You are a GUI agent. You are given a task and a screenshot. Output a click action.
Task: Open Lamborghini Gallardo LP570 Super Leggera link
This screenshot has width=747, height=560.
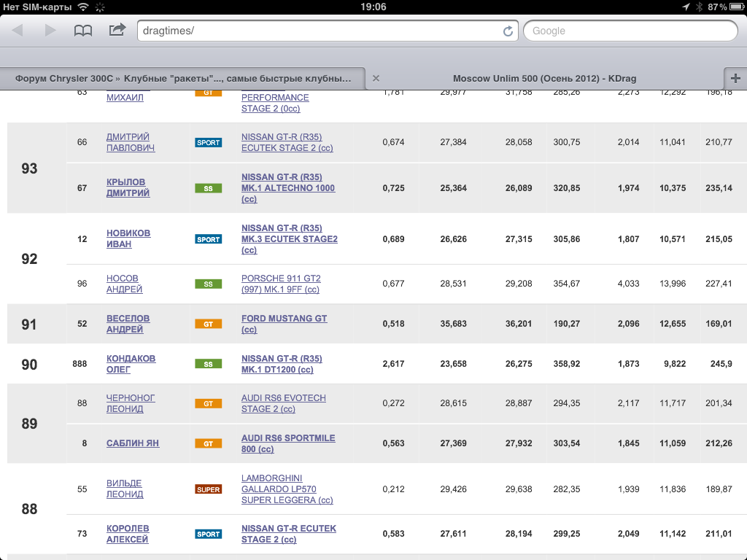(x=287, y=489)
